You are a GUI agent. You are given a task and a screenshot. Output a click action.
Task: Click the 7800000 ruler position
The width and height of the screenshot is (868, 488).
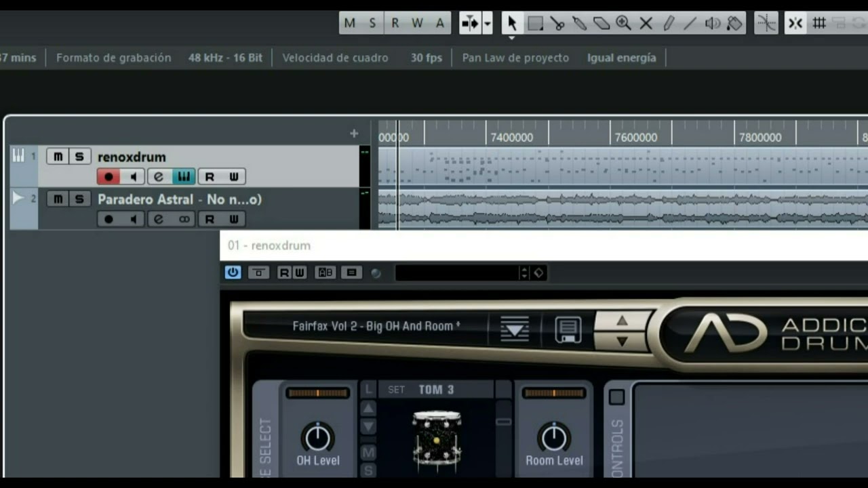(760, 137)
